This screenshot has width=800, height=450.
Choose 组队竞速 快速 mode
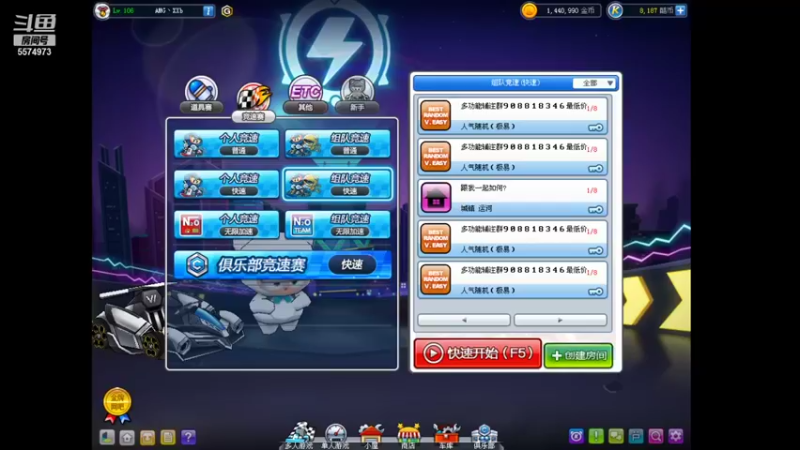tap(338, 184)
